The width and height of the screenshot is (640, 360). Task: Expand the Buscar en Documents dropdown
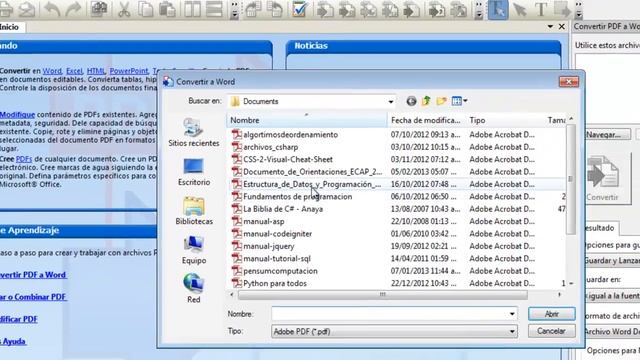(391, 102)
